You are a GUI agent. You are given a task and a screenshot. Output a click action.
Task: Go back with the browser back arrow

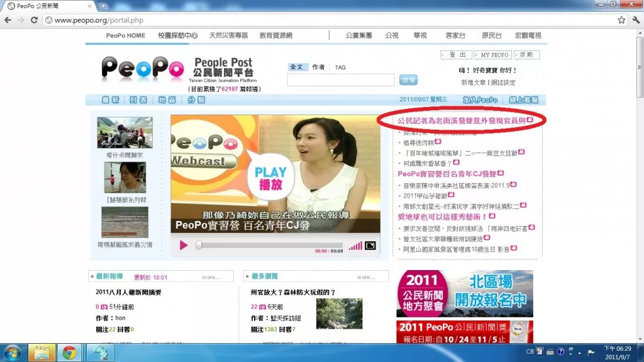(x=8, y=20)
